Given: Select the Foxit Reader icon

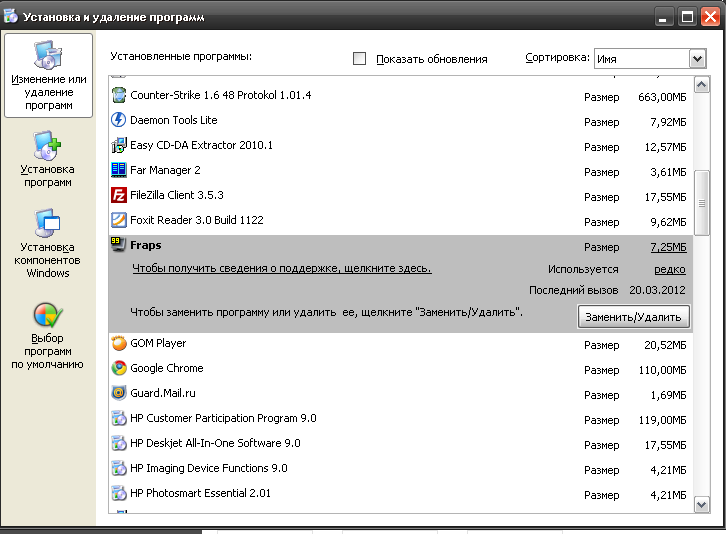Looking at the screenshot, I should 119,220.
